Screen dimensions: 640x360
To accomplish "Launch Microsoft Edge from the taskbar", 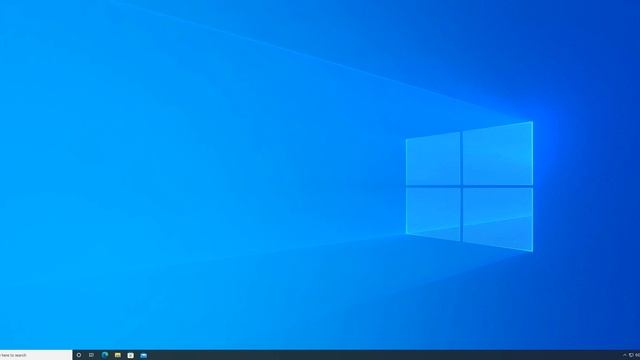I will coord(105,355).
